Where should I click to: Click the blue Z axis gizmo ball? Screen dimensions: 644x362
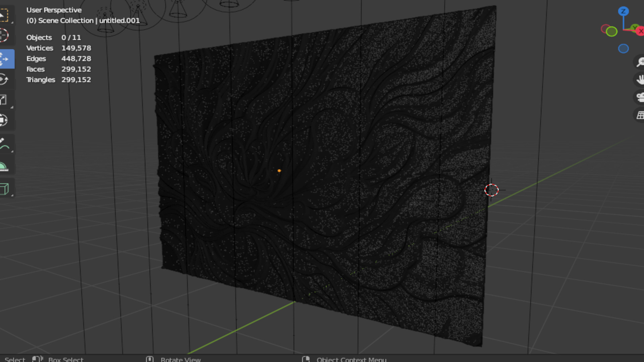click(x=623, y=11)
